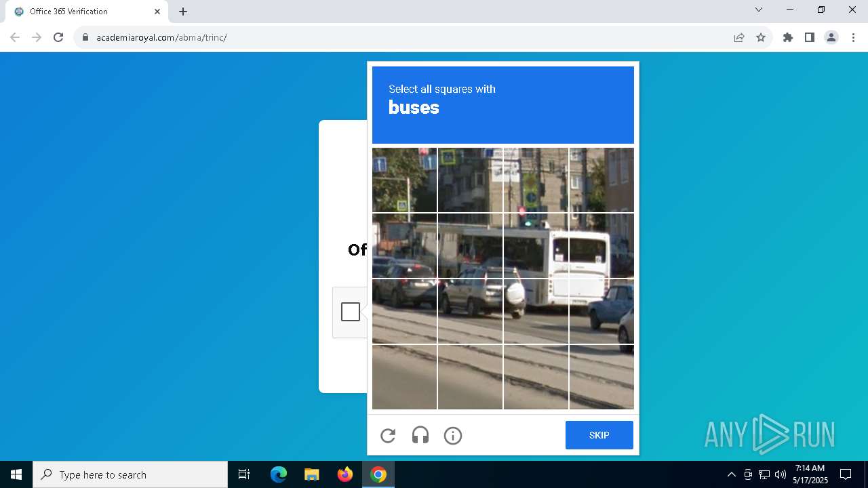Screen dimensions: 868x488
Task: Close the Office 365 Verification tab
Action: (157, 12)
